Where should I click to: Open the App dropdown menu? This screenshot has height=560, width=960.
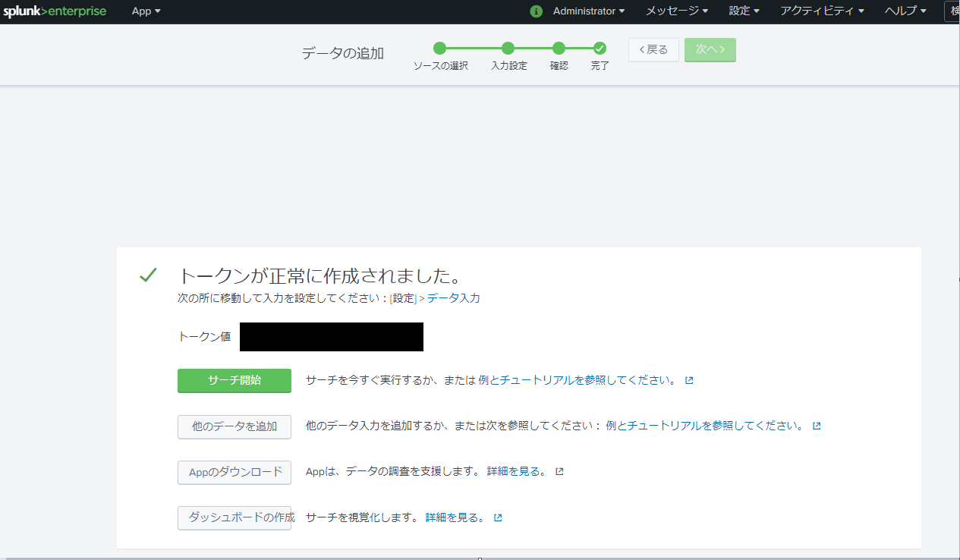point(146,11)
